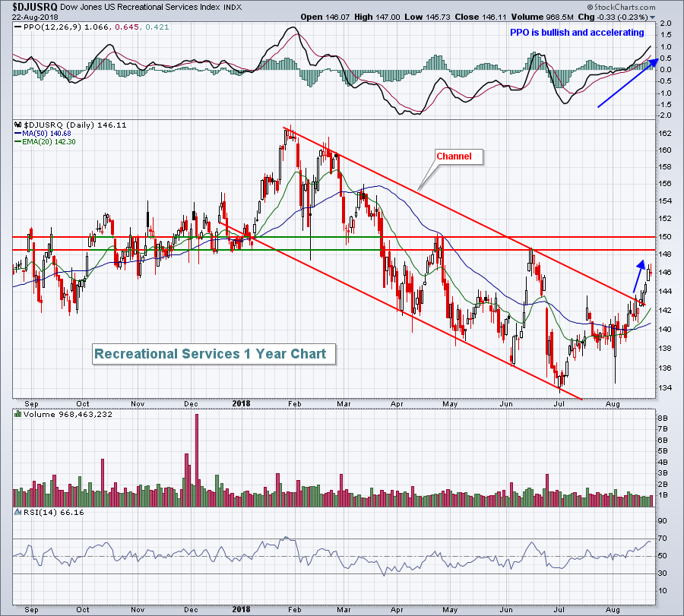
Task: Click the black line marker before PPO(12,26,9)
Action: pyautogui.click(x=17, y=27)
